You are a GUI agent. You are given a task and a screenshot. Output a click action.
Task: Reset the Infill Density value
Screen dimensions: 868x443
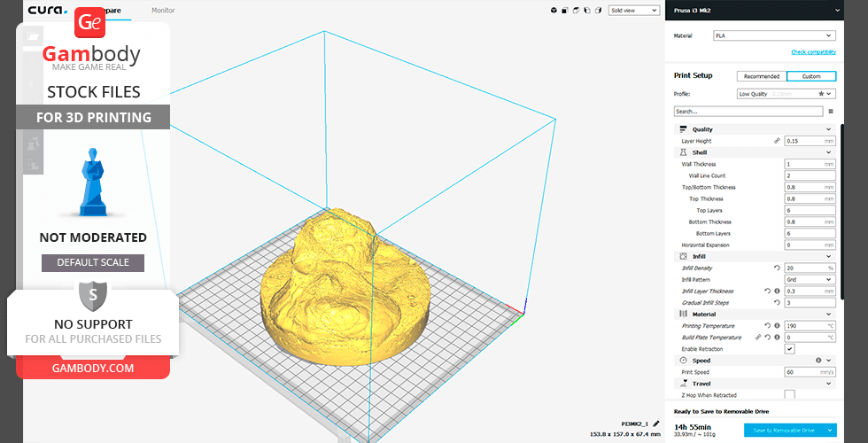[777, 268]
